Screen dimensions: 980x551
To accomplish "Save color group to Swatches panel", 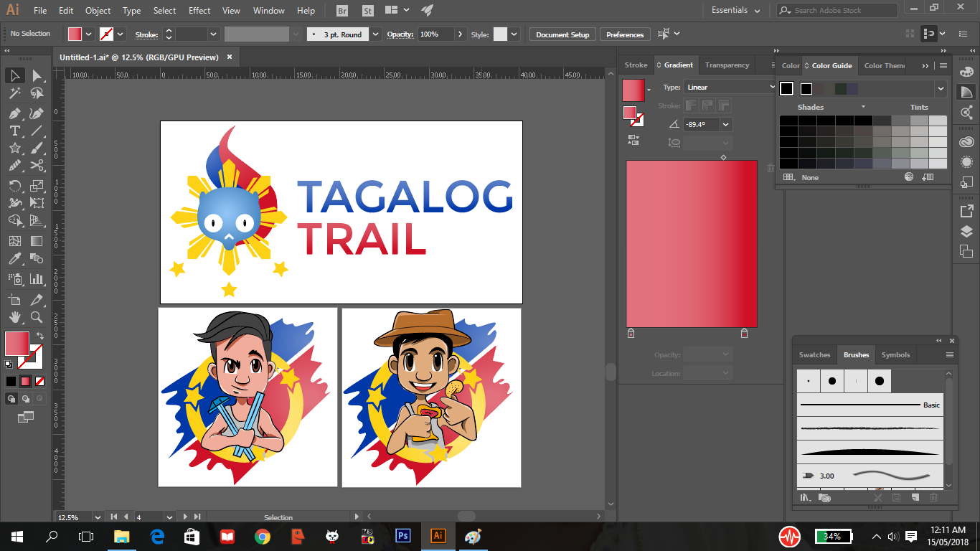I will pyautogui.click(x=928, y=176).
